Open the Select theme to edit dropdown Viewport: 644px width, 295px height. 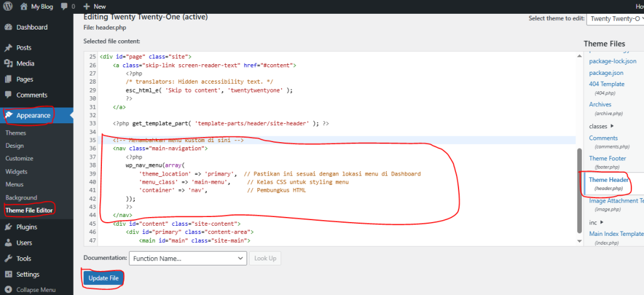615,18
